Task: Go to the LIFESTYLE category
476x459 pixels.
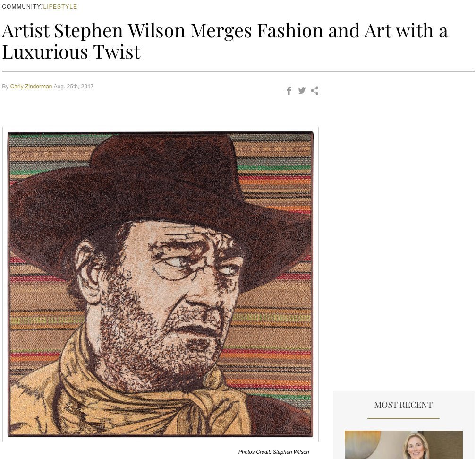Action: (x=60, y=7)
